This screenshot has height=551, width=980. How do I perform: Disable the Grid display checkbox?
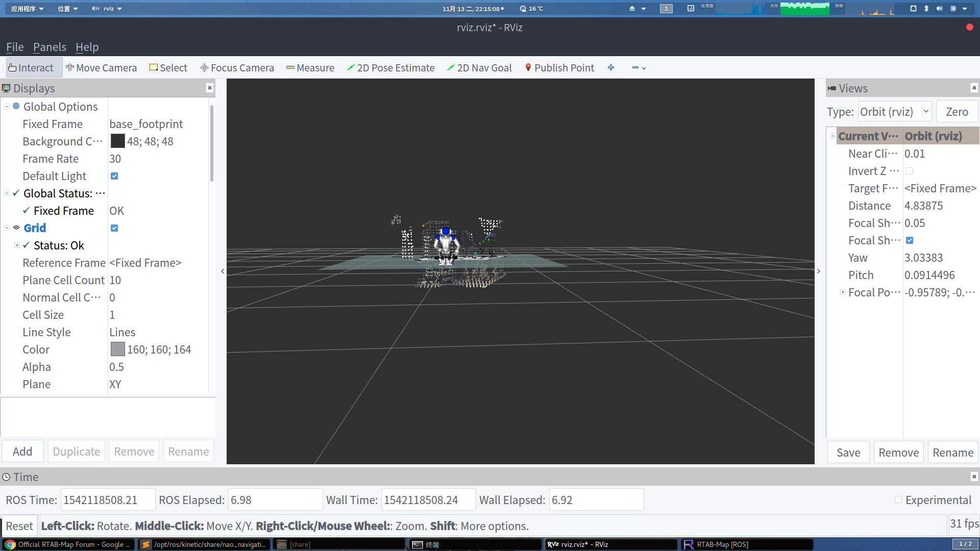[x=114, y=228]
